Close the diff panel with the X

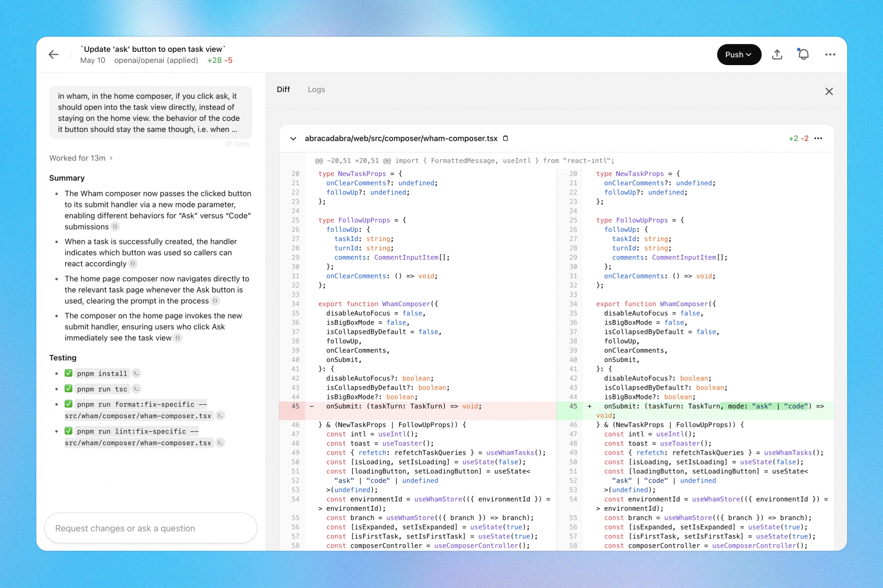click(829, 91)
